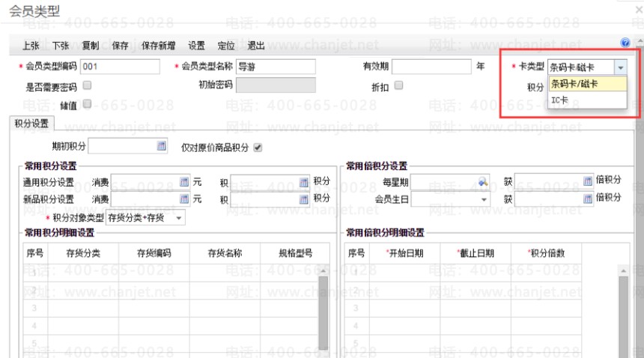The width and height of the screenshot is (644, 358).
Task: Open the 积分对象类型 dropdown
Action: pos(179,218)
